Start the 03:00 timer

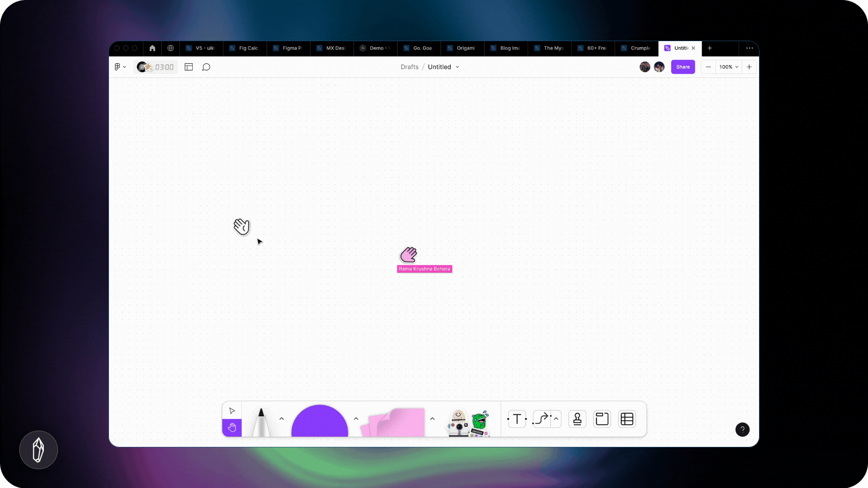point(164,67)
